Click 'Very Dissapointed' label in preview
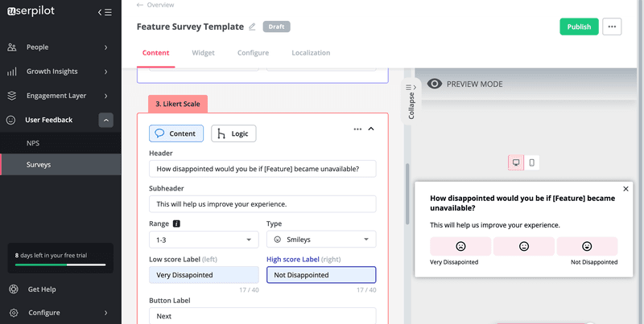 click(454, 262)
